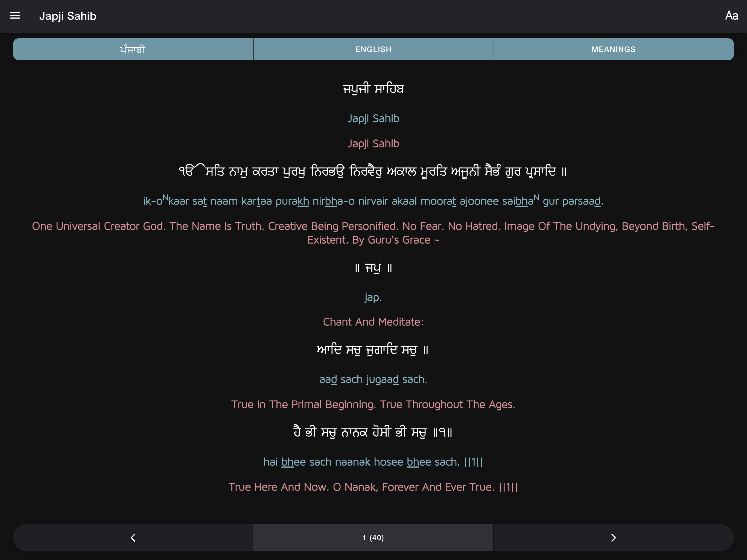747x560 pixels.
Task: Select the blue Japji Sahib transliteration line
Action: click(x=373, y=119)
